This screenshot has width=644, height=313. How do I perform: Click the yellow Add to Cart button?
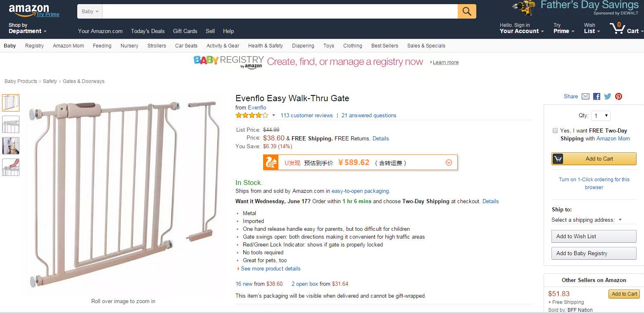[x=594, y=159]
